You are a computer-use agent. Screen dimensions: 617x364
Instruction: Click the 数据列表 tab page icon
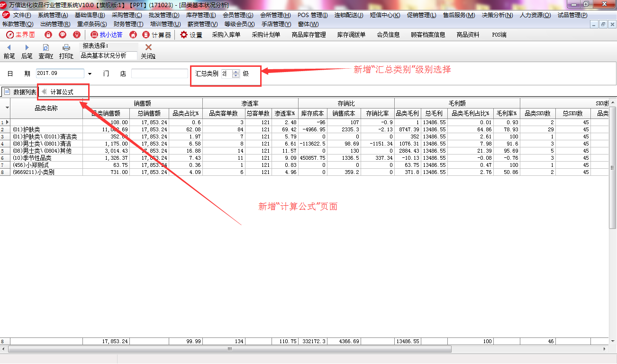(7, 91)
